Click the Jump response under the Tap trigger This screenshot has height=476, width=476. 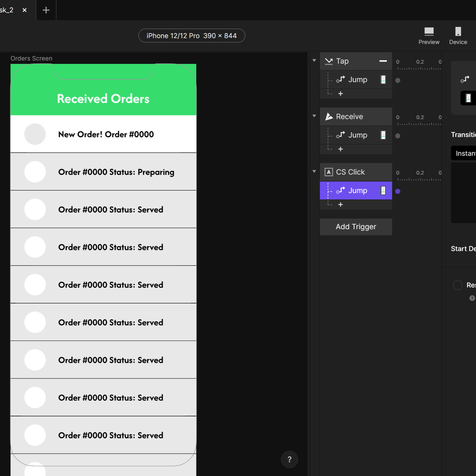[358, 80]
